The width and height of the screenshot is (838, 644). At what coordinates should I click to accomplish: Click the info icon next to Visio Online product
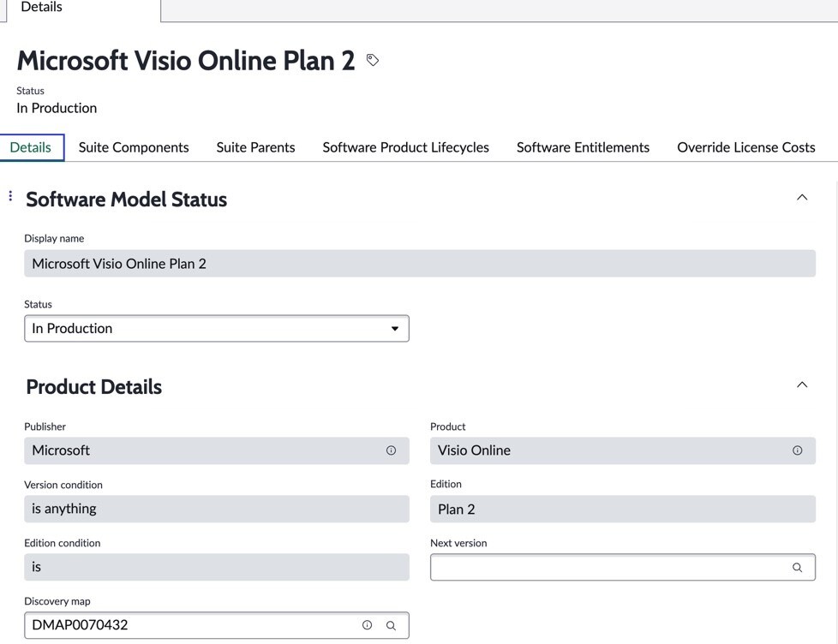click(797, 450)
